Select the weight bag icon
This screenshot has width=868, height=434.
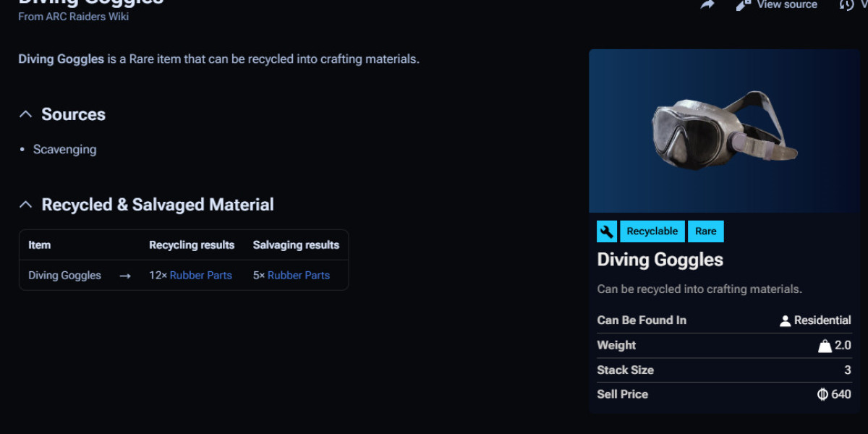[x=824, y=345]
